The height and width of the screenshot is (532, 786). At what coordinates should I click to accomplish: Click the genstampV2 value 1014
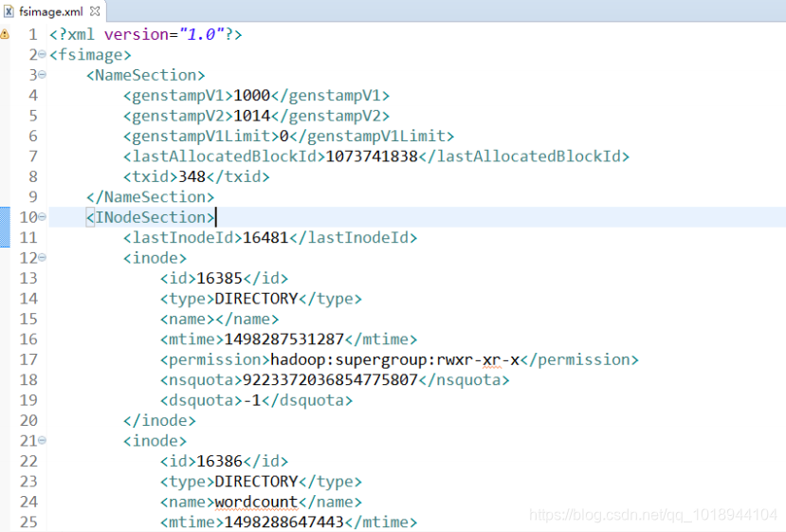pos(251,116)
